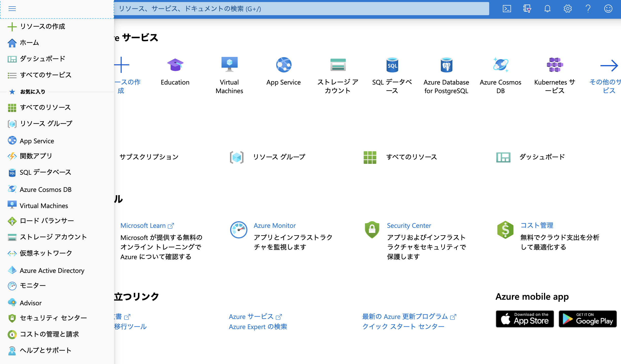Select 関数アプリ in sidebar menu
Viewport: 621px width, 364px height.
click(x=36, y=156)
